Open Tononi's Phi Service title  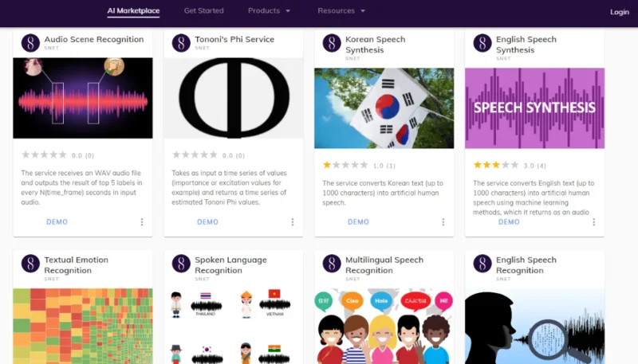tap(234, 39)
